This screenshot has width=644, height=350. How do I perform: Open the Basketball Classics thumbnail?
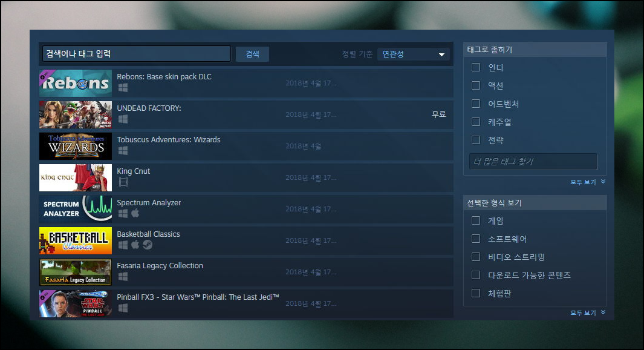pos(76,240)
